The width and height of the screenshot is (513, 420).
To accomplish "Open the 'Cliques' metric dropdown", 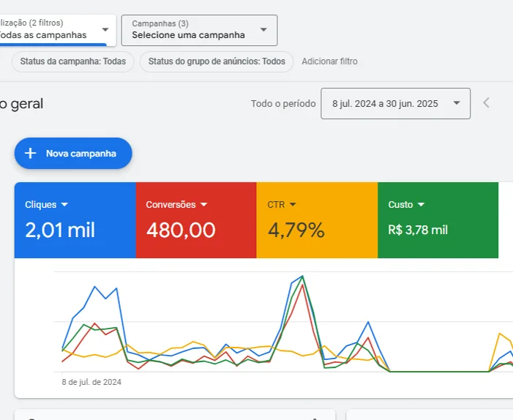I will tap(46, 205).
